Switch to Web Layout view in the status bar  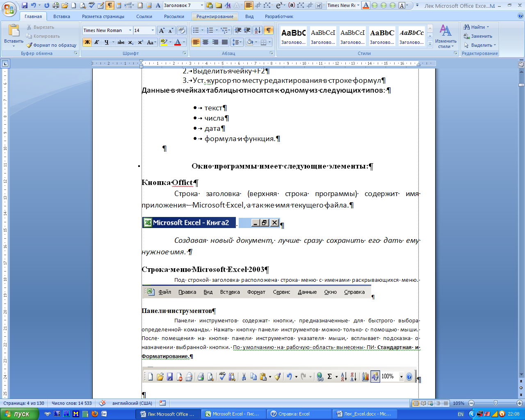(x=431, y=403)
